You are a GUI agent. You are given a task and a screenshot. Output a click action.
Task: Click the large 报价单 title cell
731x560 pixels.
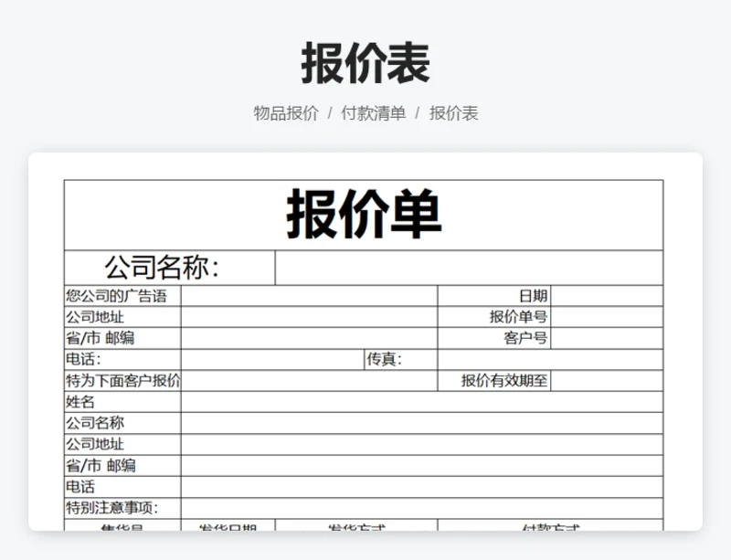coord(364,215)
